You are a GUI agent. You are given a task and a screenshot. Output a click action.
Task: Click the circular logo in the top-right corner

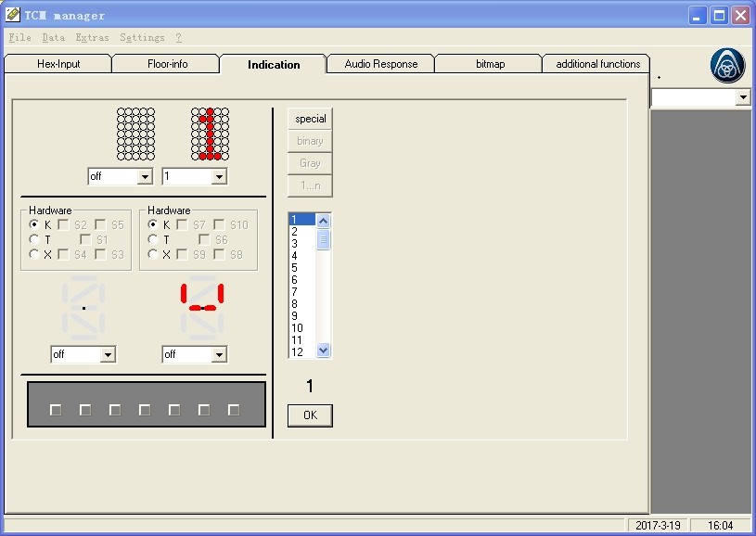click(727, 65)
